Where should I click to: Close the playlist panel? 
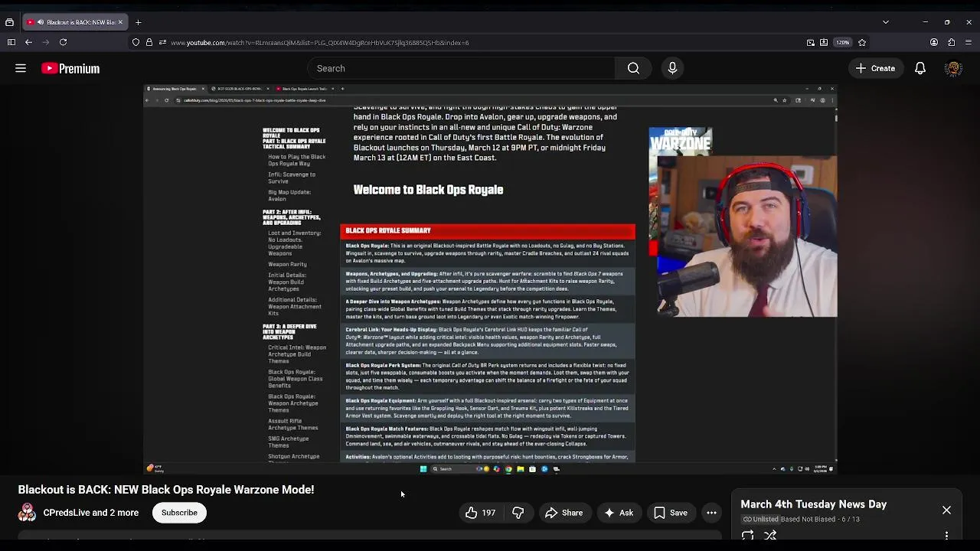[946, 510]
